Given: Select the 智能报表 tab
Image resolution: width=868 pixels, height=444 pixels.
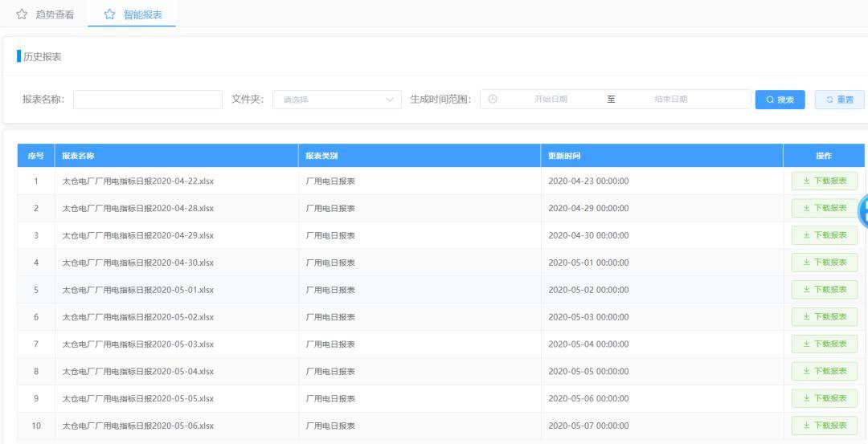Looking at the screenshot, I should click(141, 14).
